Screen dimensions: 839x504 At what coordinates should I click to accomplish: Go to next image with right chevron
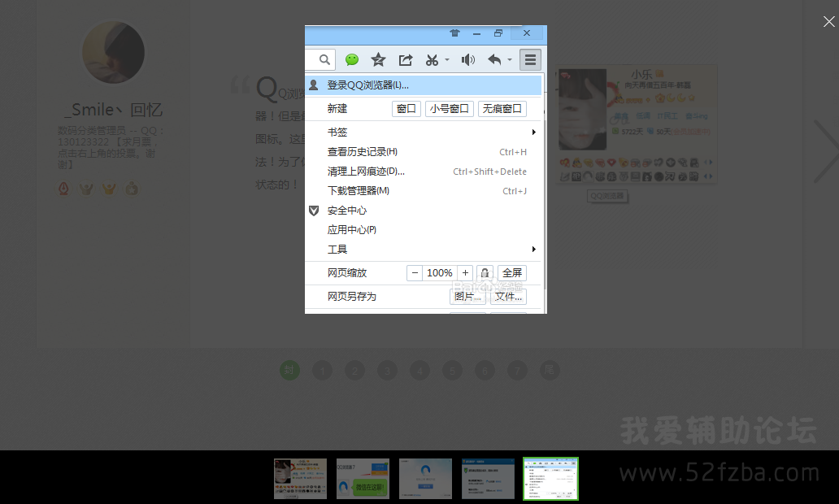tap(826, 151)
